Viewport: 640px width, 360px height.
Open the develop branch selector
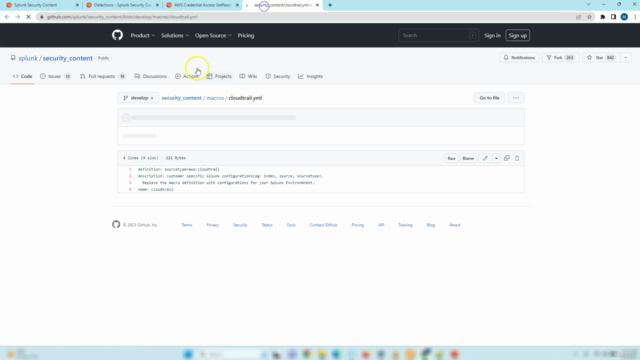point(138,98)
